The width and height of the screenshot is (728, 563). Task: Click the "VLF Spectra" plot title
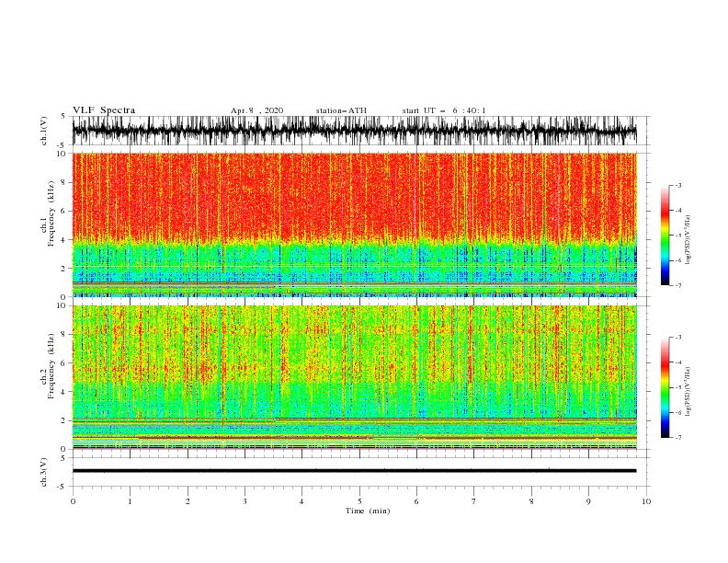[x=104, y=110]
